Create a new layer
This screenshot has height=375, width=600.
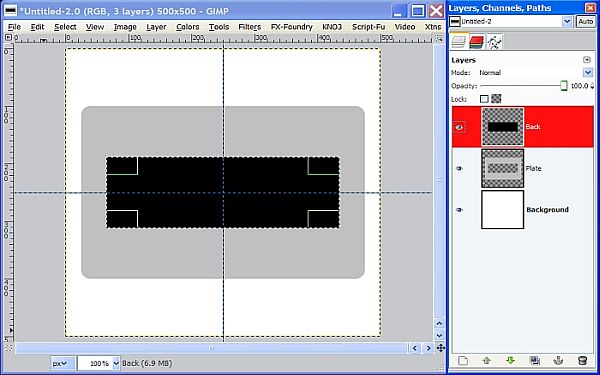click(463, 360)
